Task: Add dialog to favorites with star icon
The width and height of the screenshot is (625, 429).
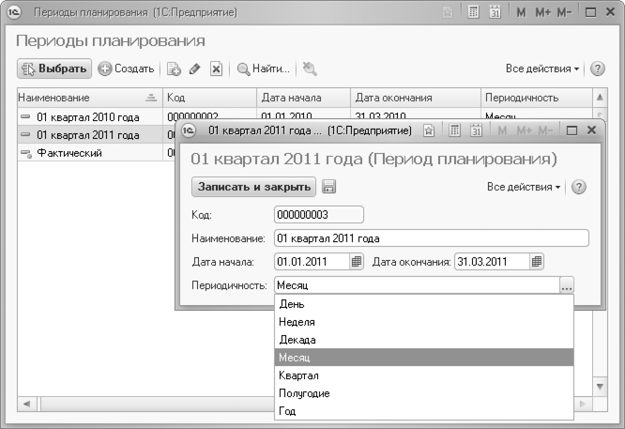Action: point(428,130)
